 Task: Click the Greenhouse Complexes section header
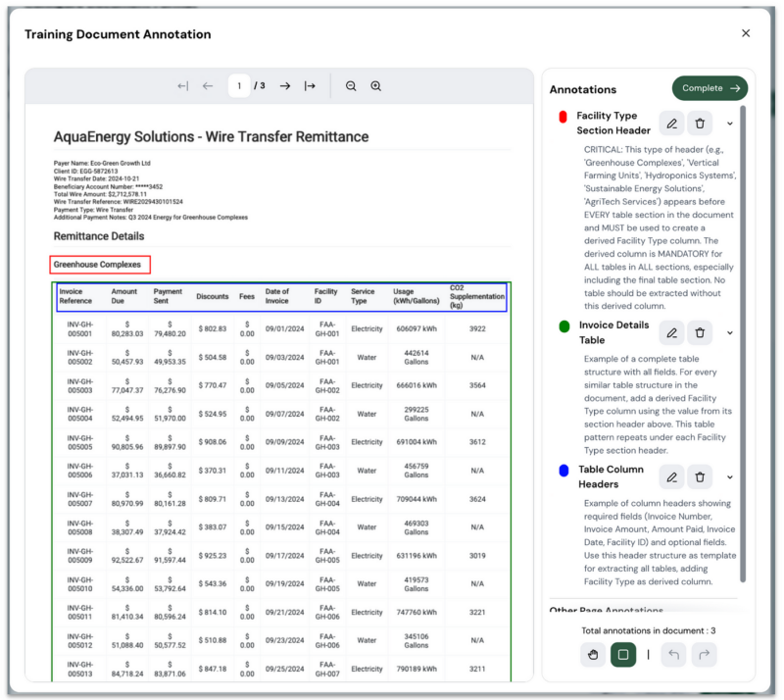coord(97,264)
